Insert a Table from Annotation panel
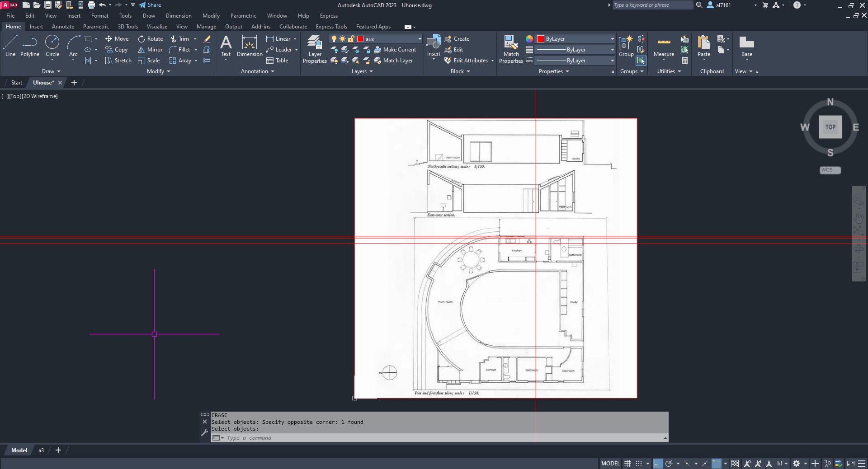The width and height of the screenshot is (868, 469). [277, 61]
